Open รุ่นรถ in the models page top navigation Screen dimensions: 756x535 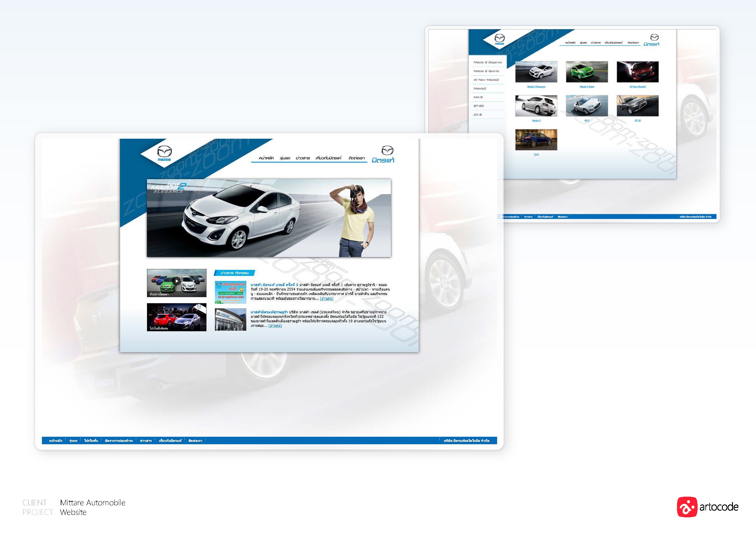click(584, 43)
